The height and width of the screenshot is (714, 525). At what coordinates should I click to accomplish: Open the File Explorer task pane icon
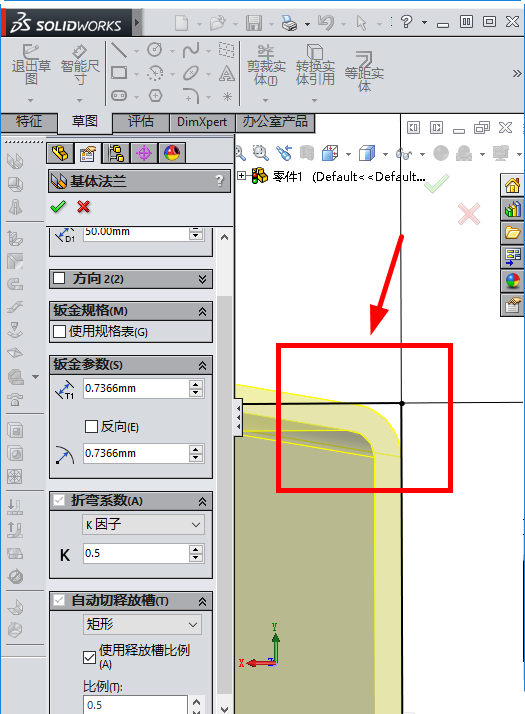coord(512,233)
